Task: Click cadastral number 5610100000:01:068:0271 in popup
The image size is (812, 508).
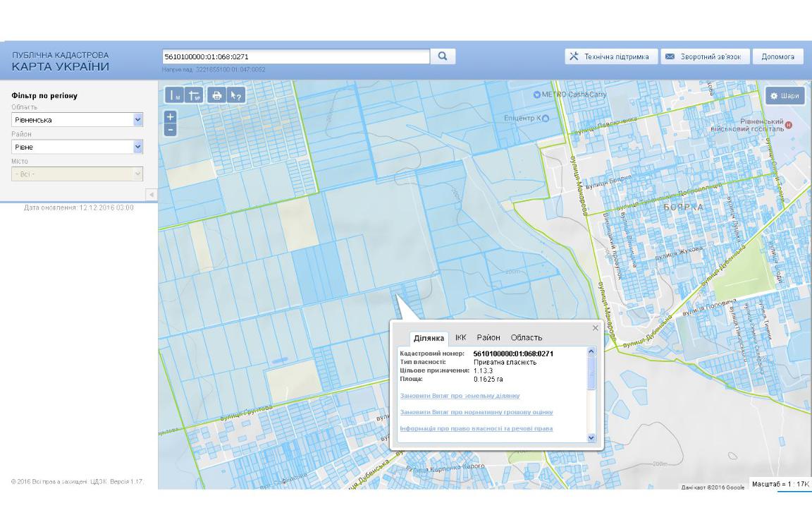Action: coord(513,353)
